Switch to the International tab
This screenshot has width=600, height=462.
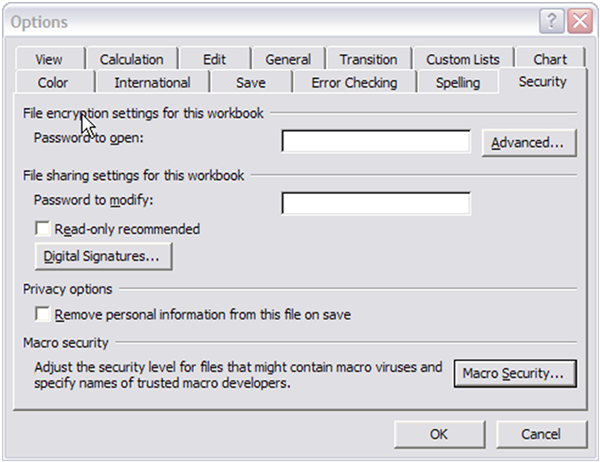pos(152,83)
